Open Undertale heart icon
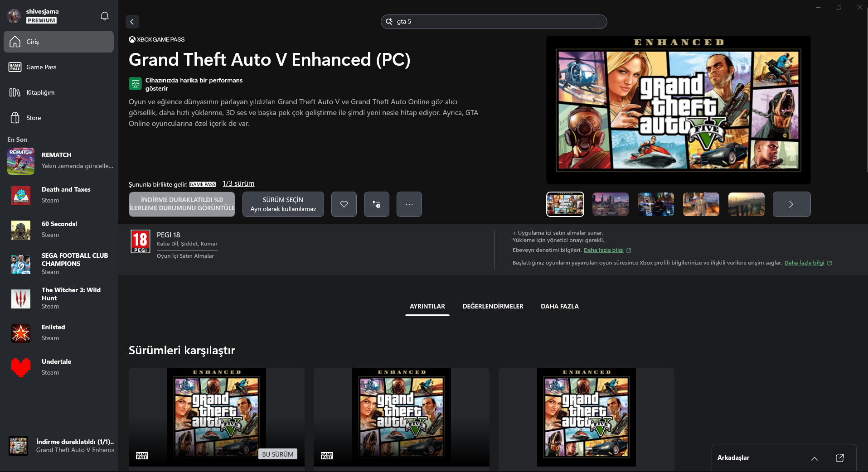Viewport: 868px width, 472px height. click(x=21, y=367)
